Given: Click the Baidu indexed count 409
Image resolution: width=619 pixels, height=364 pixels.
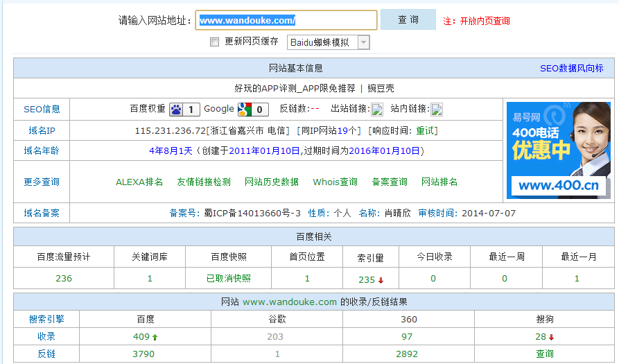Looking at the screenshot, I should (x=141, y=337).
